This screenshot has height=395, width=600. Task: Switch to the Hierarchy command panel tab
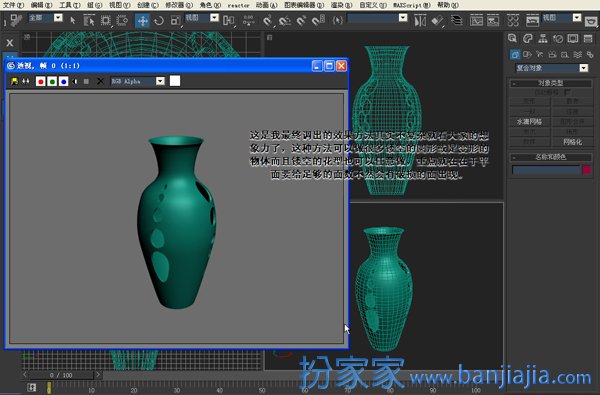[543, 38]
